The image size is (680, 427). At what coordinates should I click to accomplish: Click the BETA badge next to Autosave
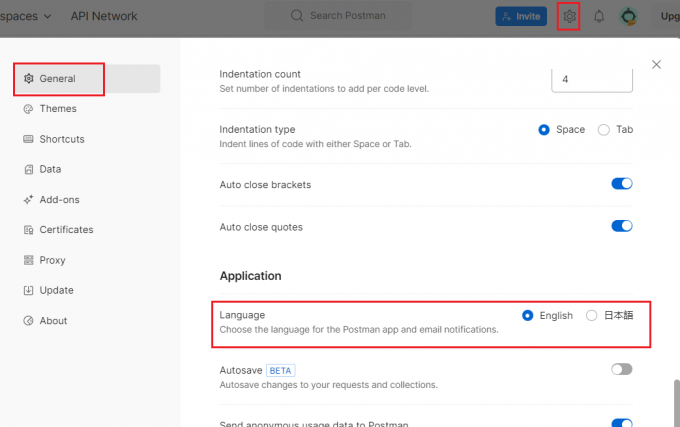click(x=281, y=371)
